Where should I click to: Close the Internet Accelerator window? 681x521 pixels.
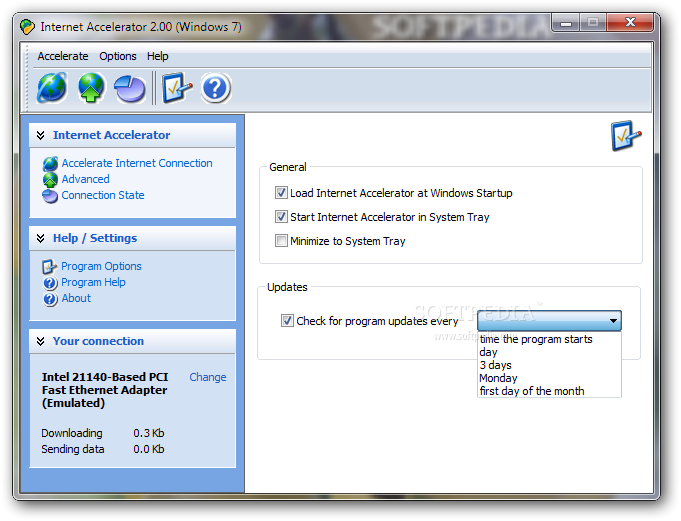tap(630, 22)
